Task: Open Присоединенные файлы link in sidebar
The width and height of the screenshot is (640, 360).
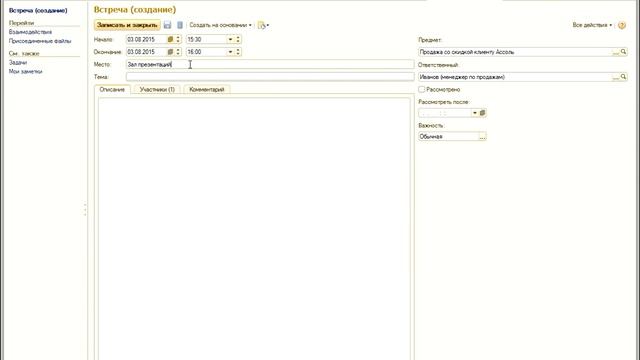Action: coord(40,41)
